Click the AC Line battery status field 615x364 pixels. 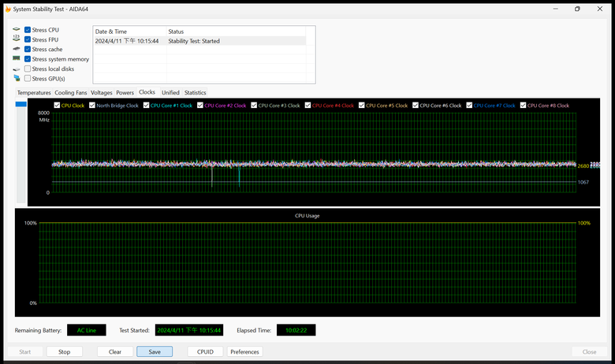(x=87, y=330)
